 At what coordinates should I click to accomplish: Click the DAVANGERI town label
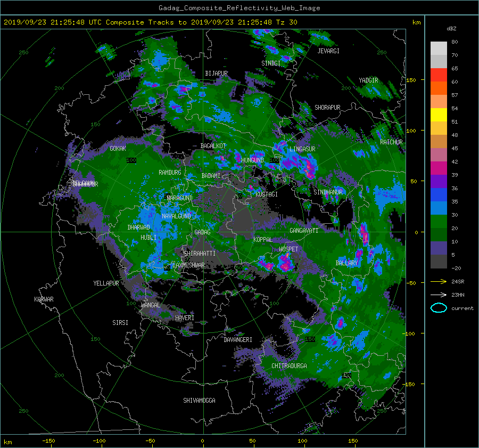click(238, 340)
